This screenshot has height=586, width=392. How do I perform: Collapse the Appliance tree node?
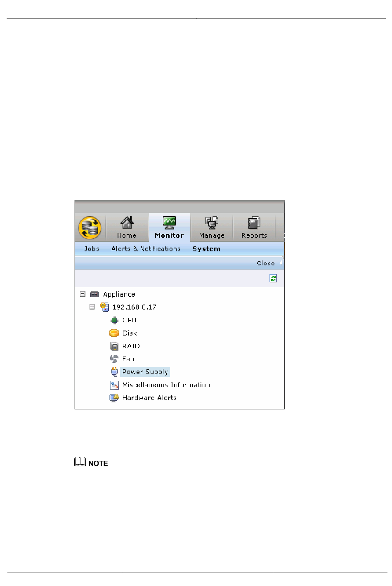tap(83, 294)
